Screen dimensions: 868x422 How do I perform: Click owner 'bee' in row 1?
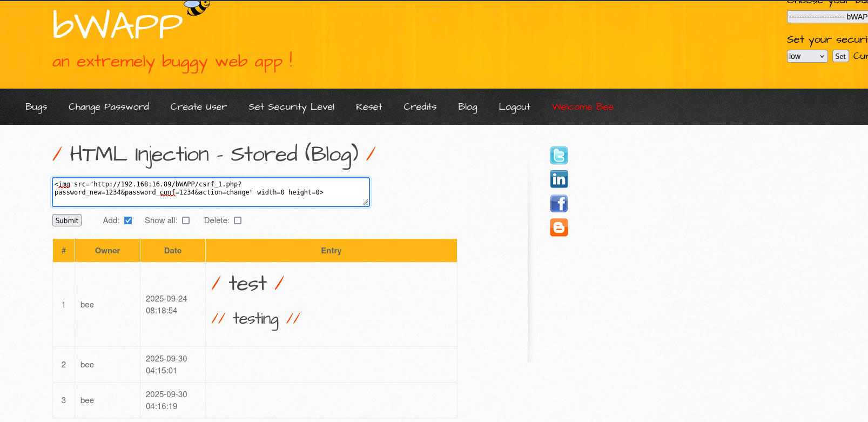(x=87, y=305)
